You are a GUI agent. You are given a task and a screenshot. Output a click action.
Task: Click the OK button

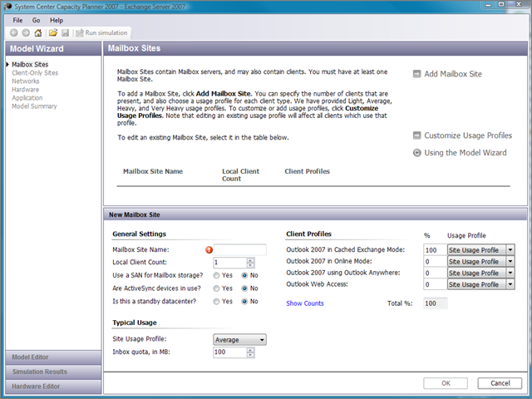pyautogui.click(x=446, y=383)
